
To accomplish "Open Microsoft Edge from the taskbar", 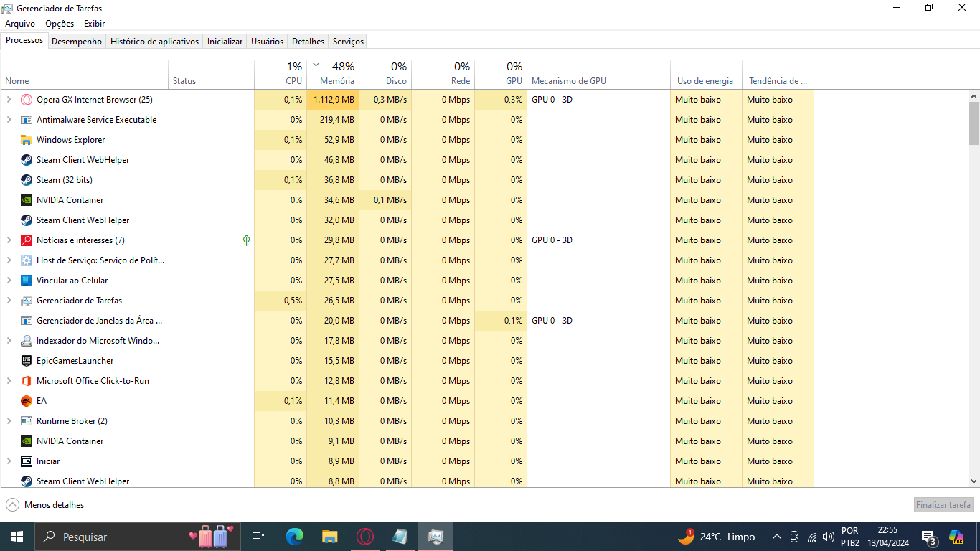I will (295, 536).
